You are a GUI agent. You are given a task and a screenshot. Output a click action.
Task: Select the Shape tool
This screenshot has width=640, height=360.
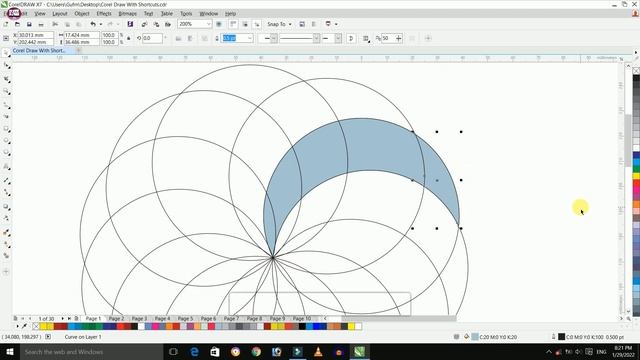pos(6,66)
